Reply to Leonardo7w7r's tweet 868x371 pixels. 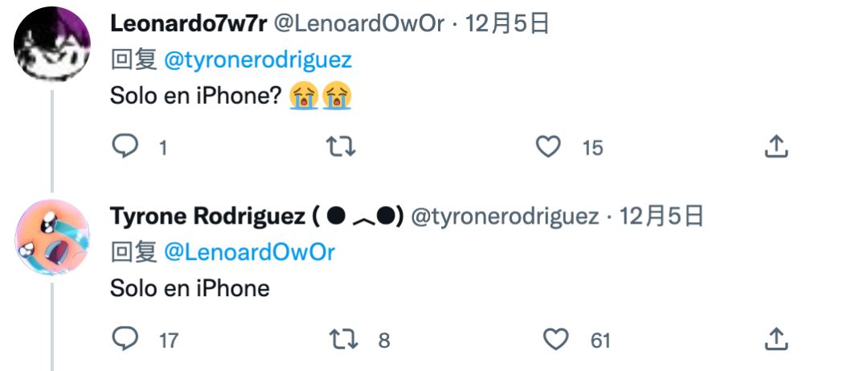tap(125, 146)
